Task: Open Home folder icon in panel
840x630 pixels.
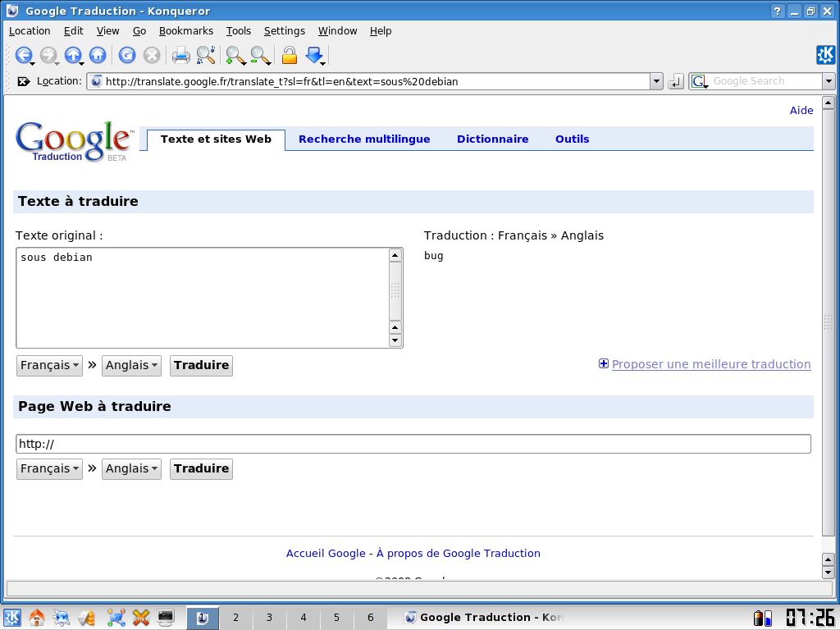Action: click(37, 618)
